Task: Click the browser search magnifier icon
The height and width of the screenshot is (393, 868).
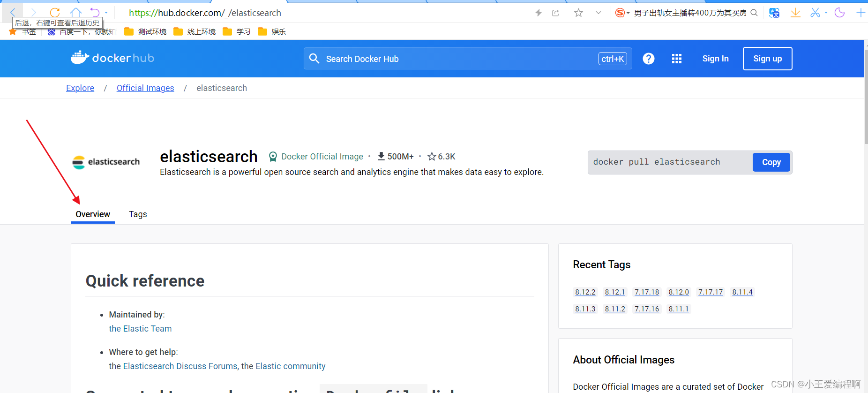Action: tap(754, 13)
